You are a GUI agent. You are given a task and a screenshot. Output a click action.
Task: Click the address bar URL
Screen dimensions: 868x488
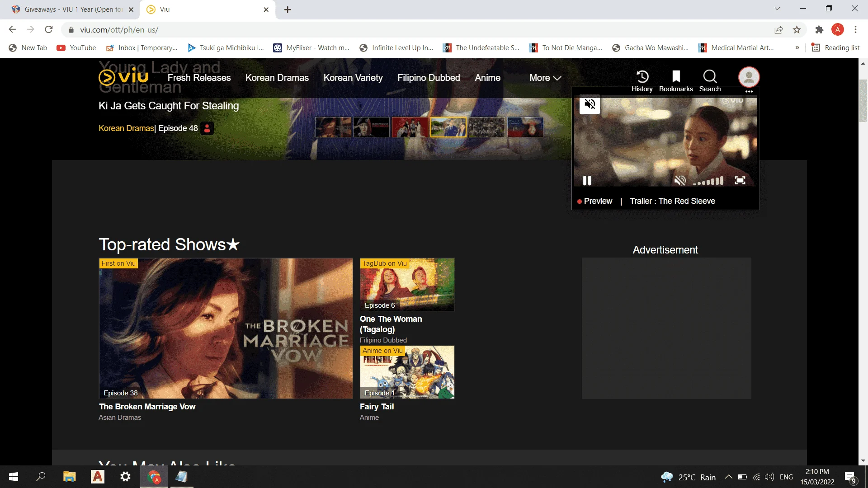point(119,30)
